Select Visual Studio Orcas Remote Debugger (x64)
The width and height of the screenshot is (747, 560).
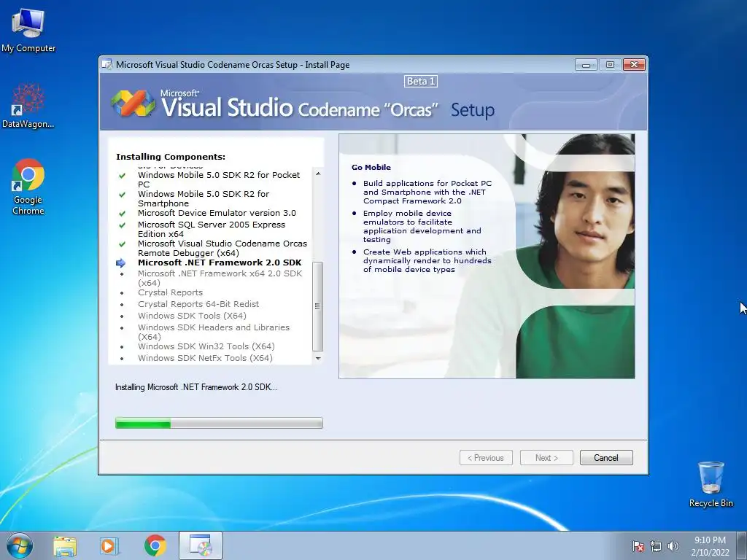(222, 248)
